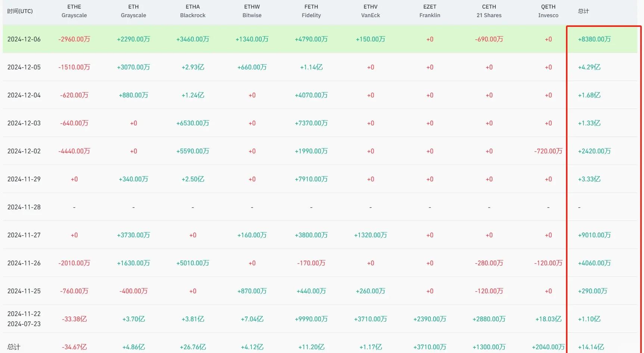Select the EZET Franklin column header
644x353 pixels.
[430, 11]
